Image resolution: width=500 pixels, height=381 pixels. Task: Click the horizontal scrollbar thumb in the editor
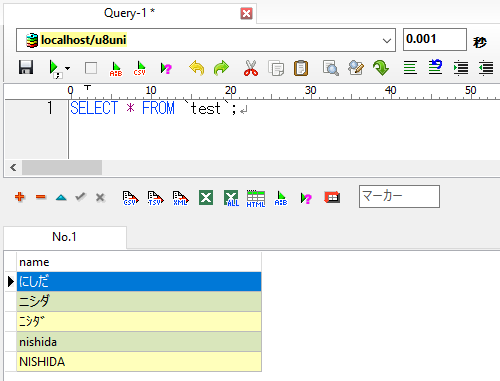point(62,167)
